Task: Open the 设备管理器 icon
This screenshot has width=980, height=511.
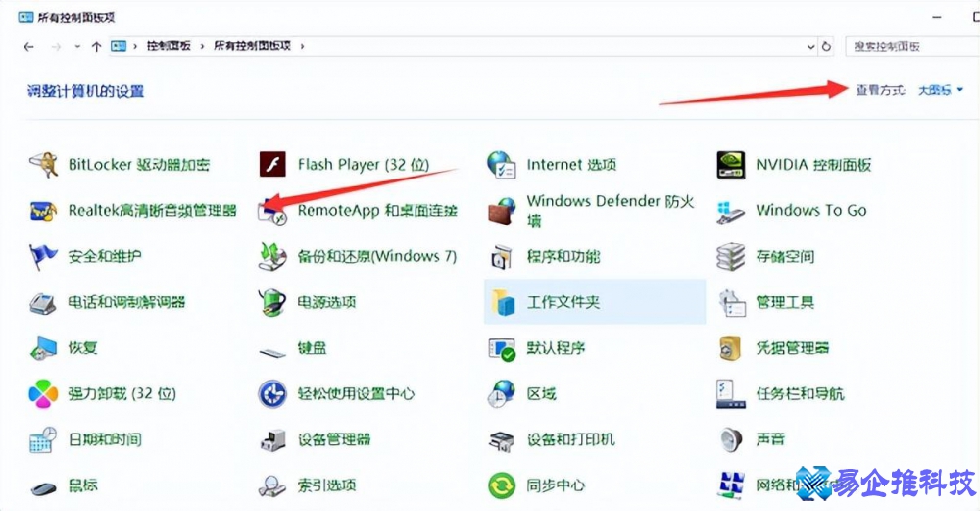Action: [271, 439]
